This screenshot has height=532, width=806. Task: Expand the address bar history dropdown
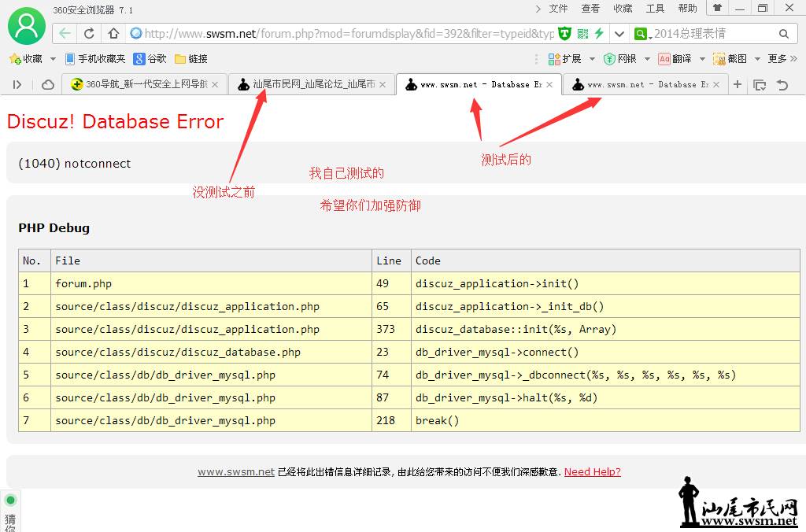pyautogui.click(x=619, y=34)
